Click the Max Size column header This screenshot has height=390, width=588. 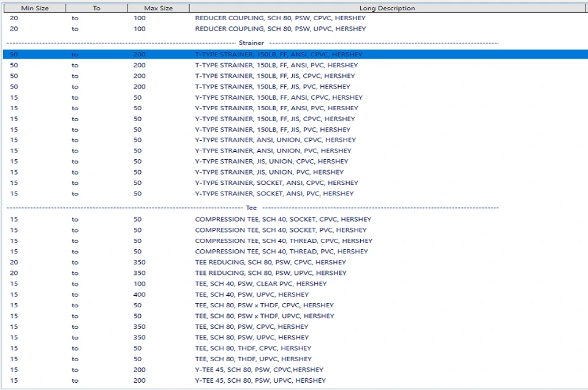[157, 8]
